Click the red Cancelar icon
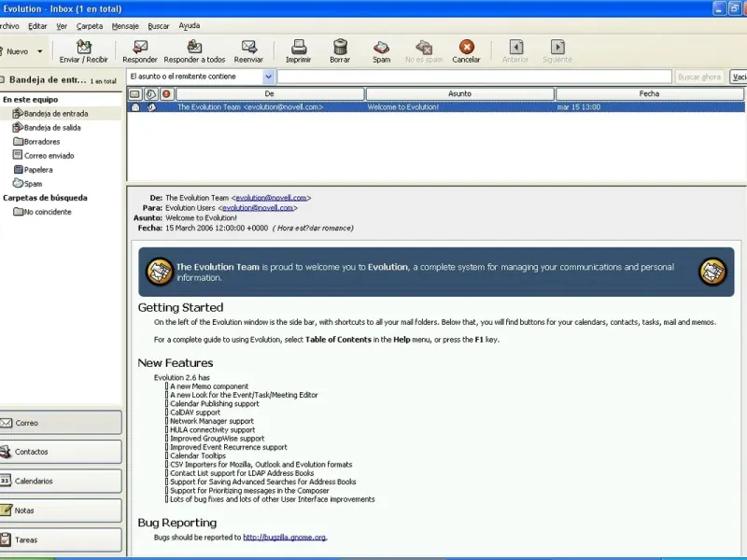This screenshot has height=560, width=747. click(466, 47)
